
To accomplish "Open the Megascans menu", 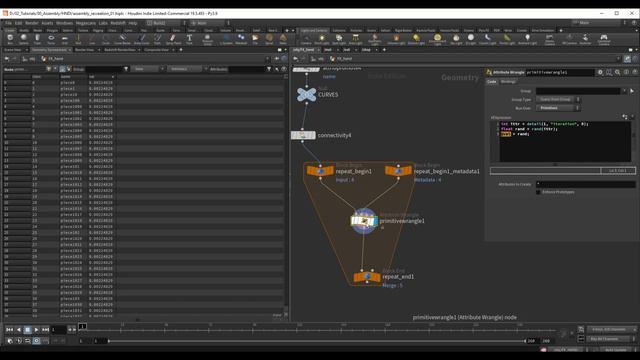I will coord(86,23).
